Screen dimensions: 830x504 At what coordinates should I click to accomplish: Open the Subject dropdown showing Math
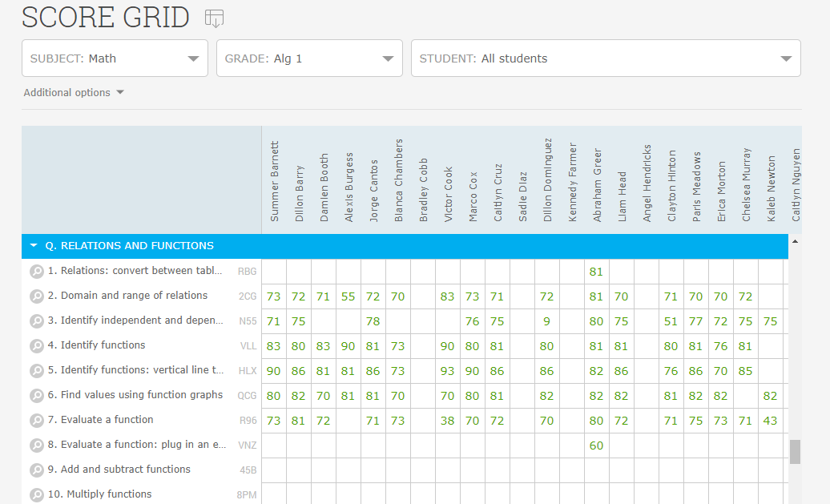click(x=115, y=58)
